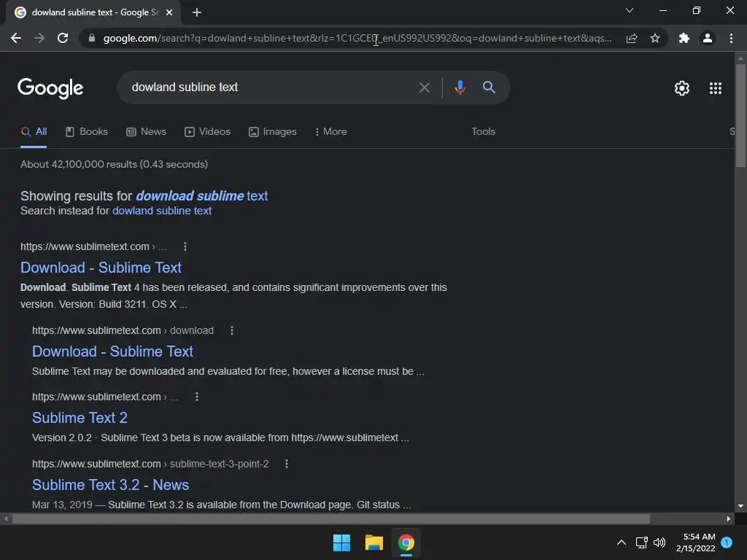Open the Windows Start menu

pos(341,542)
